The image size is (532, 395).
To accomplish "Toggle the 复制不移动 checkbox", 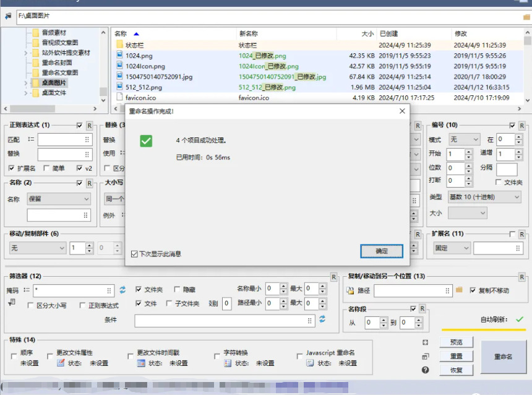I will [x=473, y=290].
